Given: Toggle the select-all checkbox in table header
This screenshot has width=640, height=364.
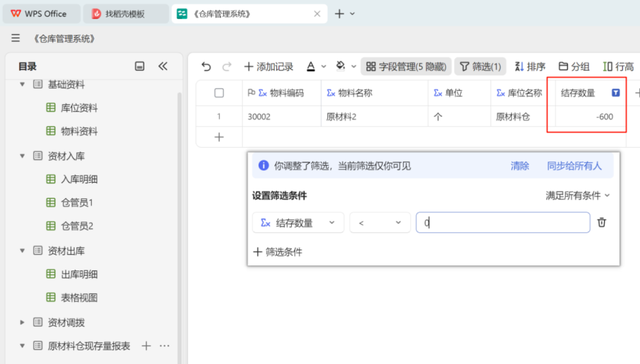Looking at the screenshot, I should [219, 93].
